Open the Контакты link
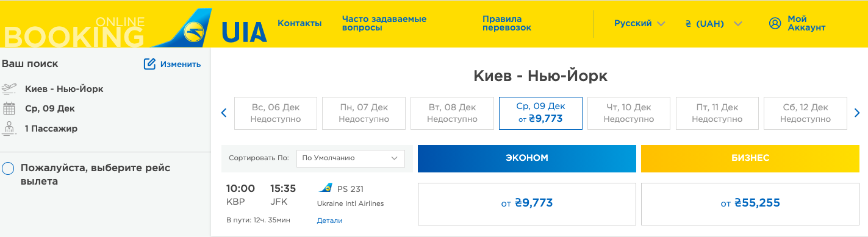Screen dimensions: 868x237 tap(299, 23)
